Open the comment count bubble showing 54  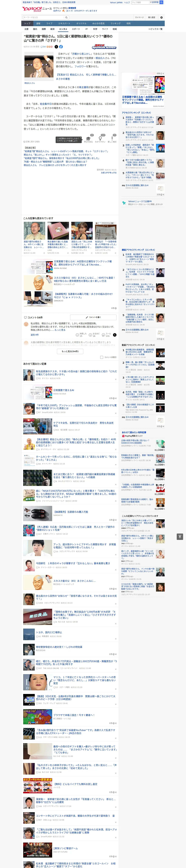tap(43, 47)
